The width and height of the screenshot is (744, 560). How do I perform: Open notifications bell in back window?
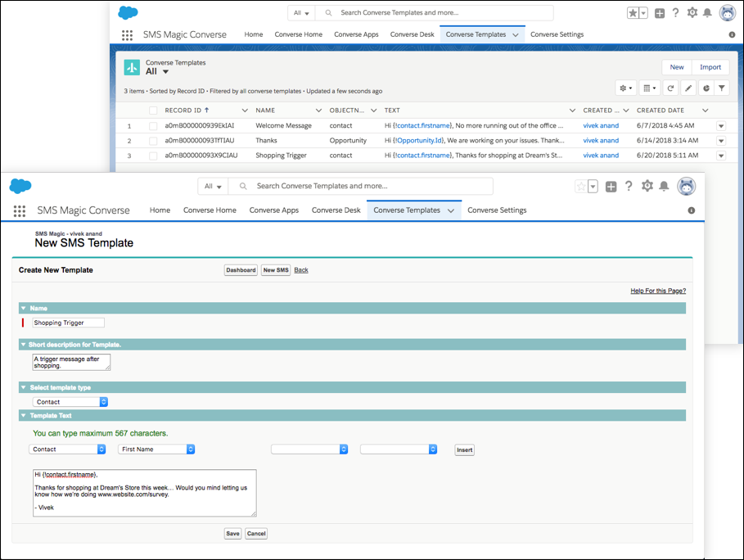pos(707,13)
